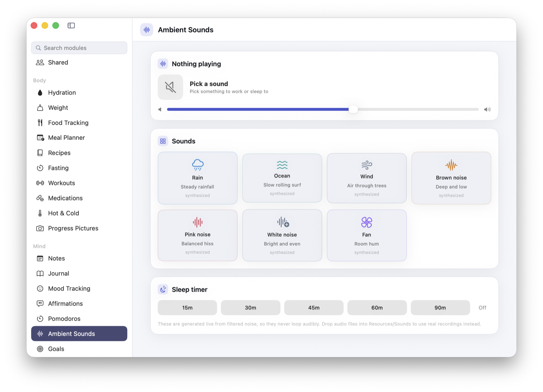This screenshot has height=392, width=543.
Task: Play the Pink noise sound card
Action: click(198, 235)
